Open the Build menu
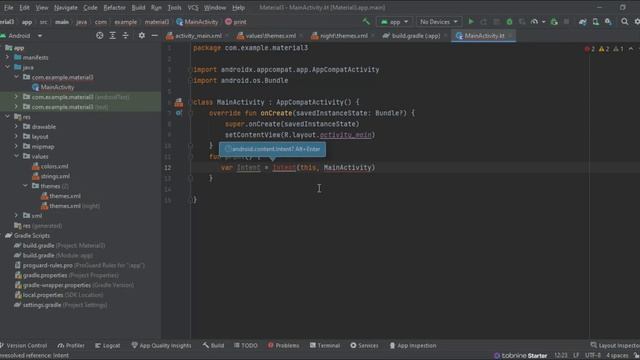 (x=138, y=7)
